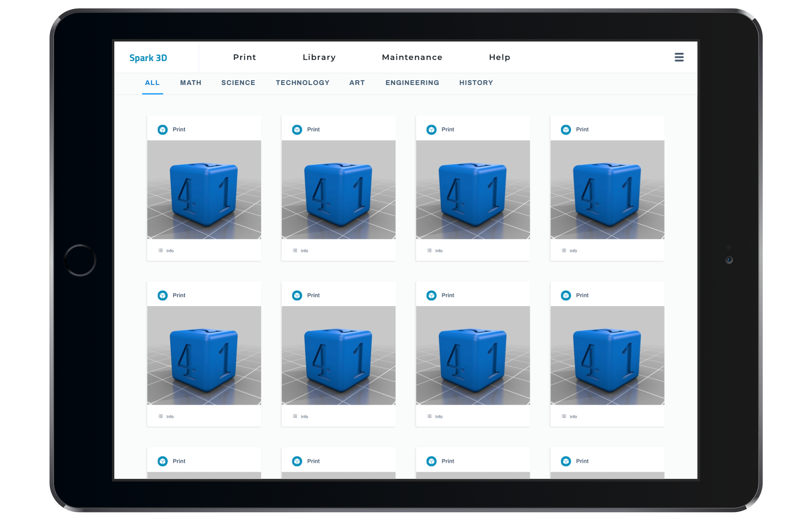Open Info list icon on second-row second card
Image resolution: width=812 pixels, height=521 pixels.
click(x=295, y=416)
